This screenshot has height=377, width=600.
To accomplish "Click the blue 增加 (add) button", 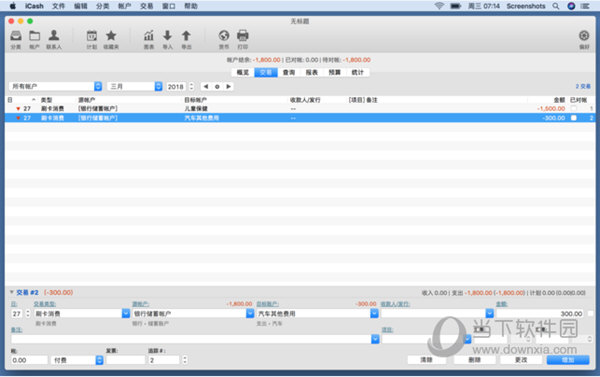I will (x=568, y=360).
